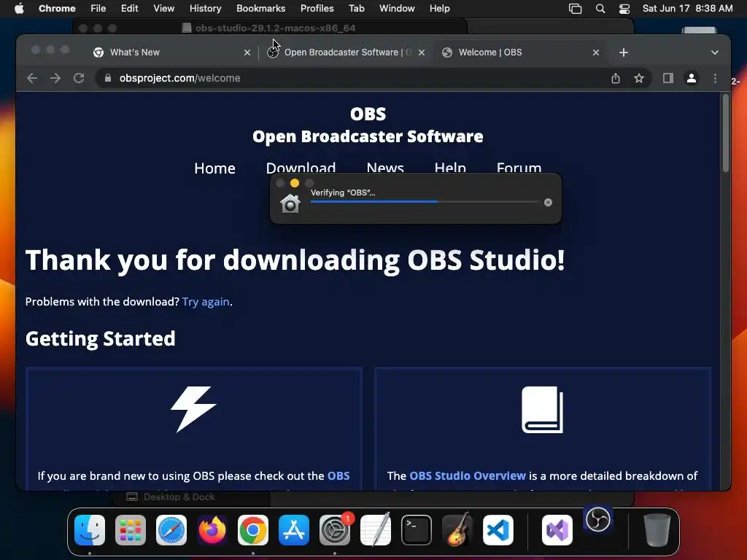Go forward using the browser forward arrow
Image resolution: width=747 pixels, height=560 pixels.
click(x=55, y=78)
